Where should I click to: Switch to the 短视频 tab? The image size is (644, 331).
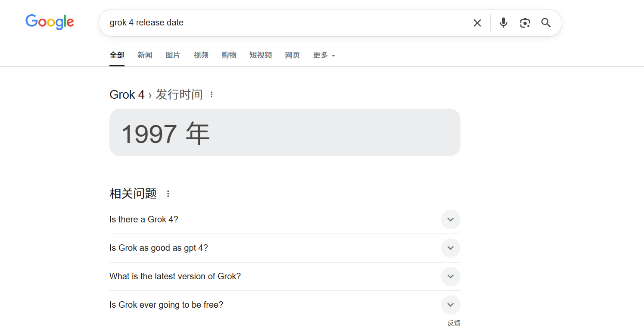[261, 55]
